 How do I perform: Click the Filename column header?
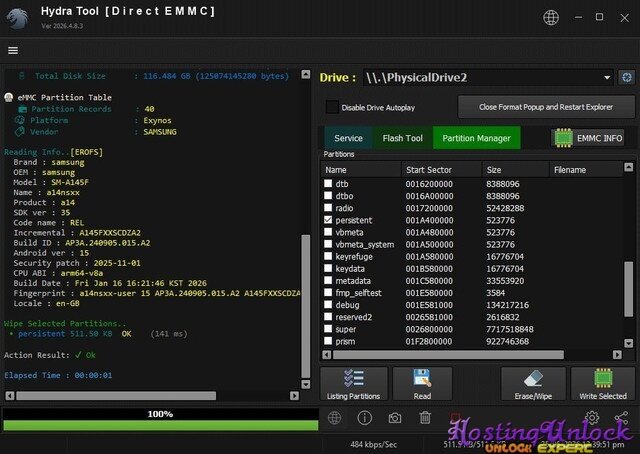point(586,170)
